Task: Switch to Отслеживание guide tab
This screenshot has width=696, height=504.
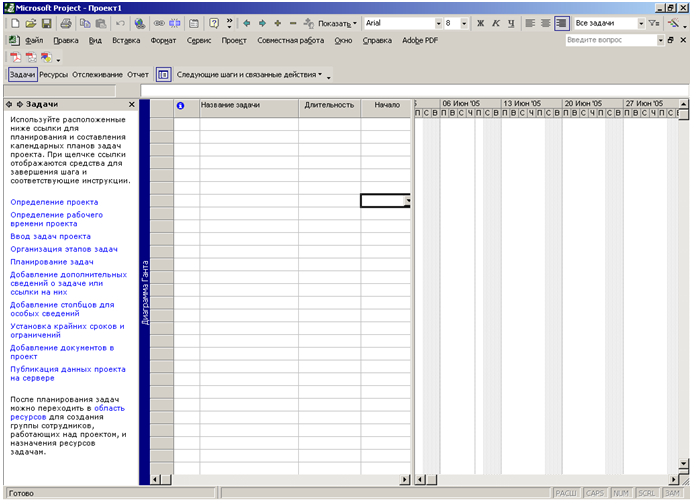Action: pos(97,75)
